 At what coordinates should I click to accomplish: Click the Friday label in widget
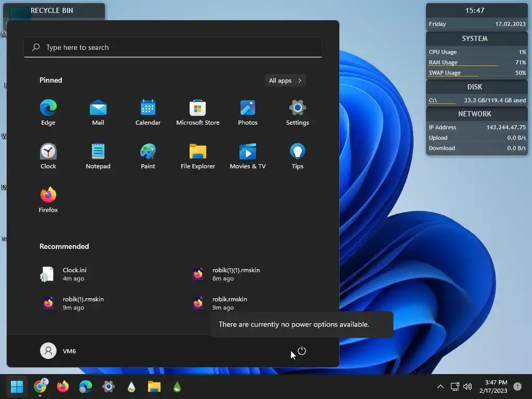(x=437, y=24)
